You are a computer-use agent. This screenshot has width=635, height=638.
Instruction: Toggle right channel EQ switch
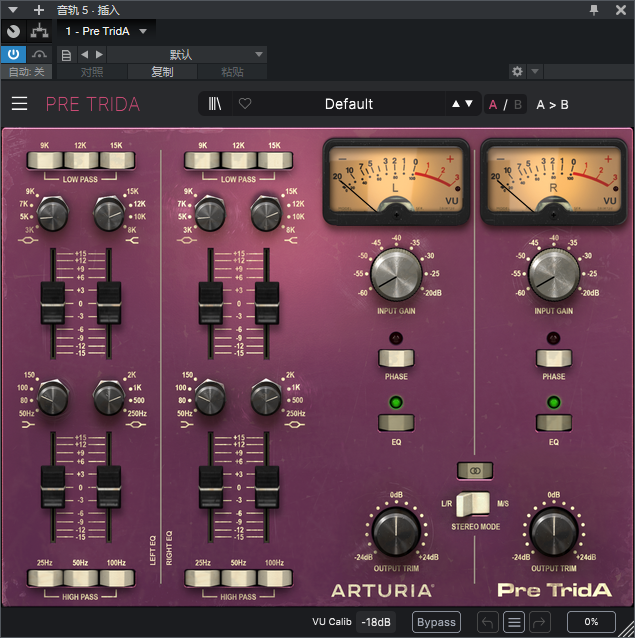click(x=554, y=423)
